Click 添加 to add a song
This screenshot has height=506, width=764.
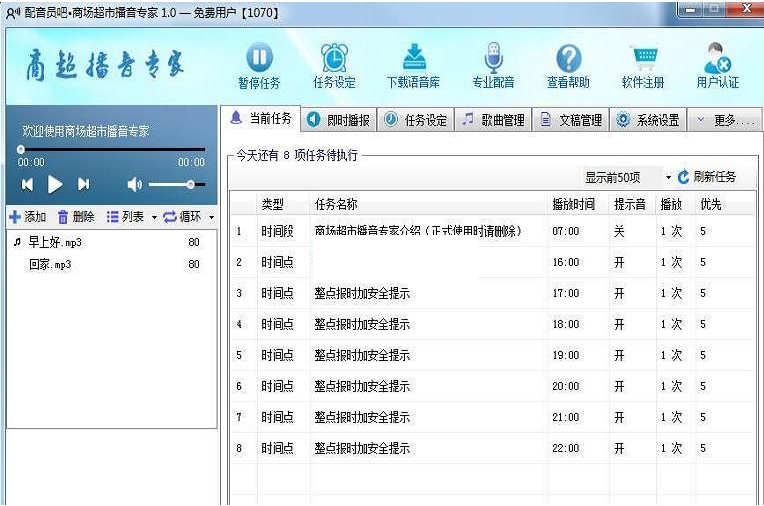click(27, 217)
